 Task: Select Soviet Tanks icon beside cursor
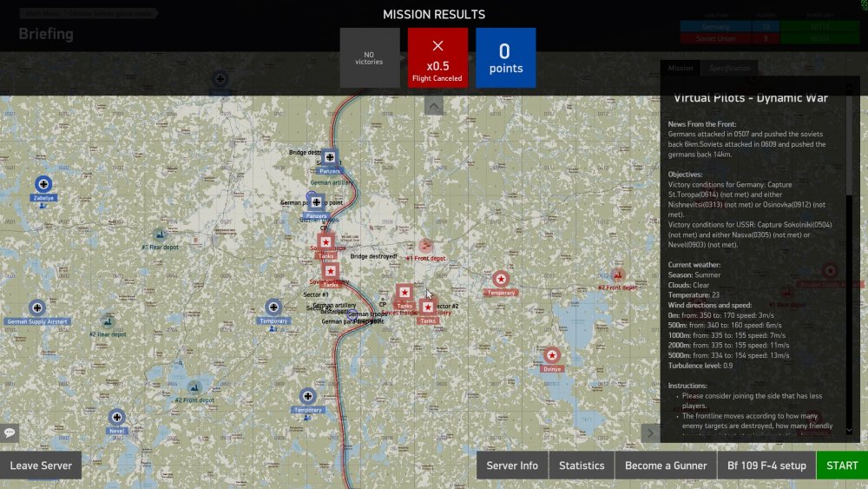coord(404,293)
